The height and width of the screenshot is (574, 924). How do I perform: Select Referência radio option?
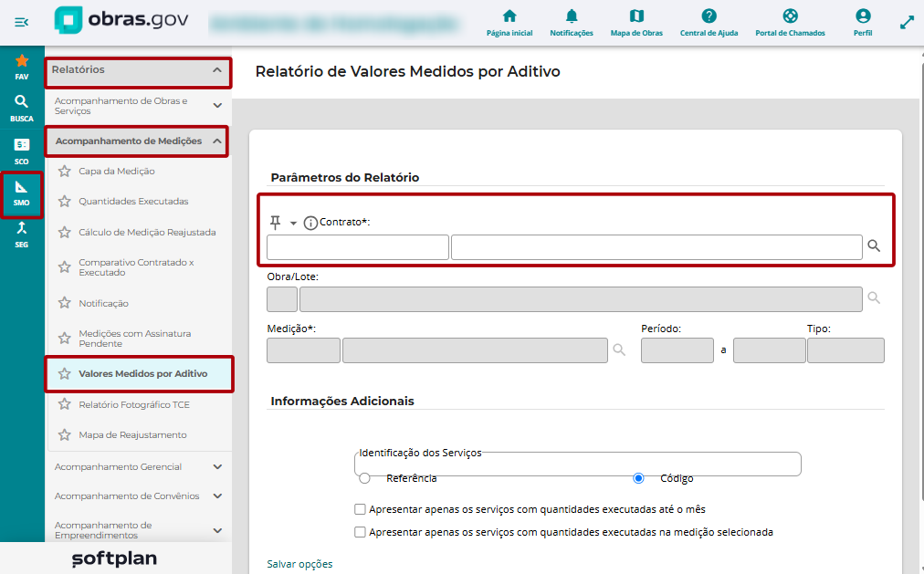365,478
